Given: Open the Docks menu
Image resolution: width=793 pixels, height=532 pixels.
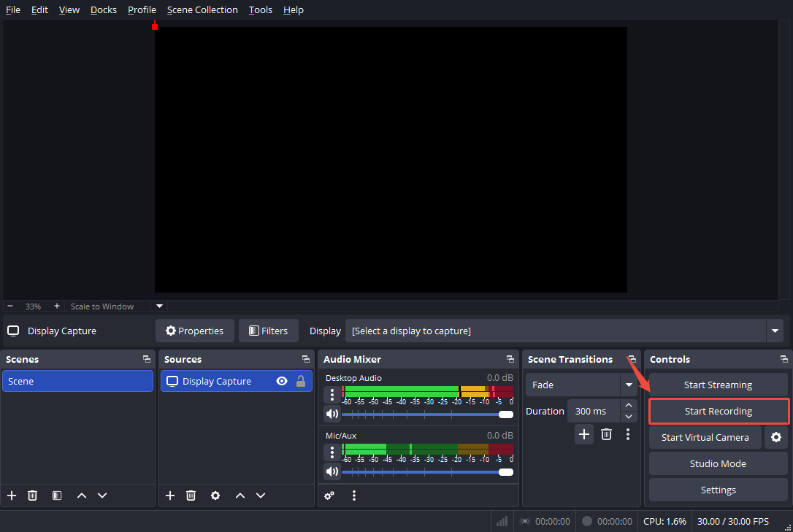Looking at the screenshot, I should [103, 9].
